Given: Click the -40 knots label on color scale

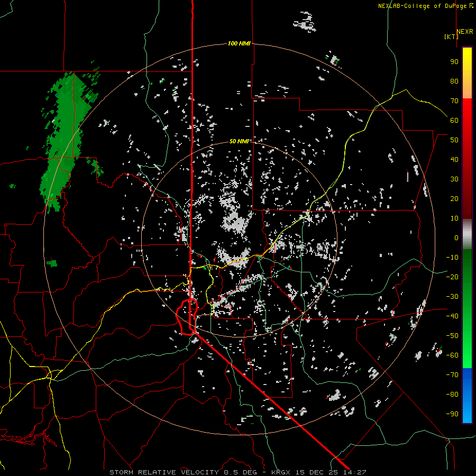Looking at the screenshot, I should pyautogui.click(x=452, y=316).
